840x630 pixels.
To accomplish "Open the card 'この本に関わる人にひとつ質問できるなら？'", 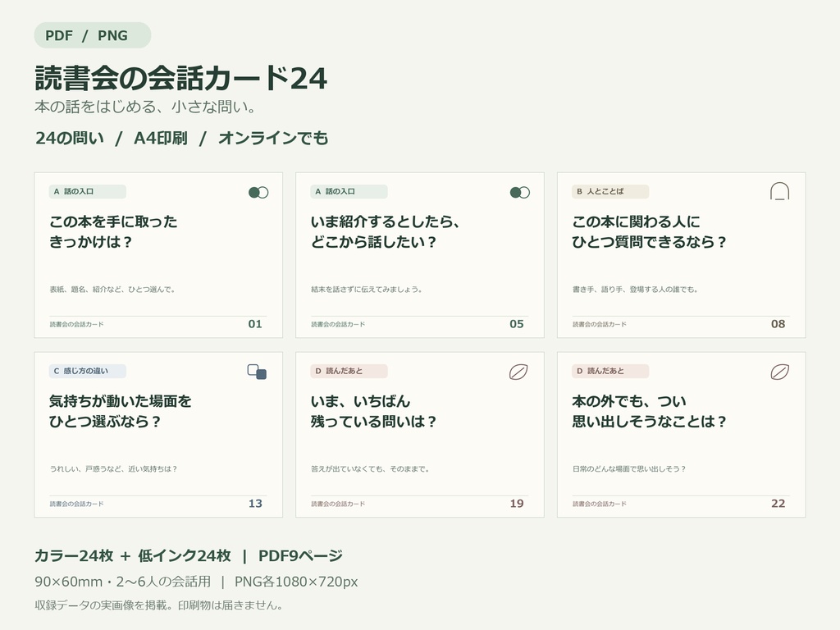I will click(x=682, y=255).
